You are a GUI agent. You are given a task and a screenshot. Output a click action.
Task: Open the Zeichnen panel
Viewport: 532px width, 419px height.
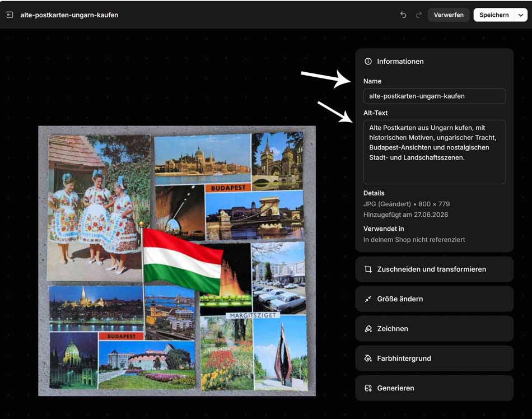coord(435,329)
